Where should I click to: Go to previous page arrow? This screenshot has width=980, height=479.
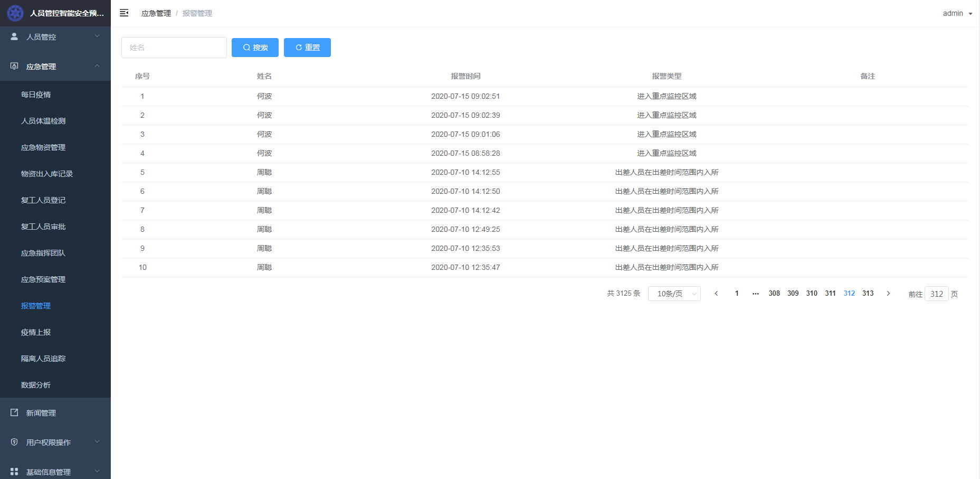pyautogui.click(x=716, y=294)
